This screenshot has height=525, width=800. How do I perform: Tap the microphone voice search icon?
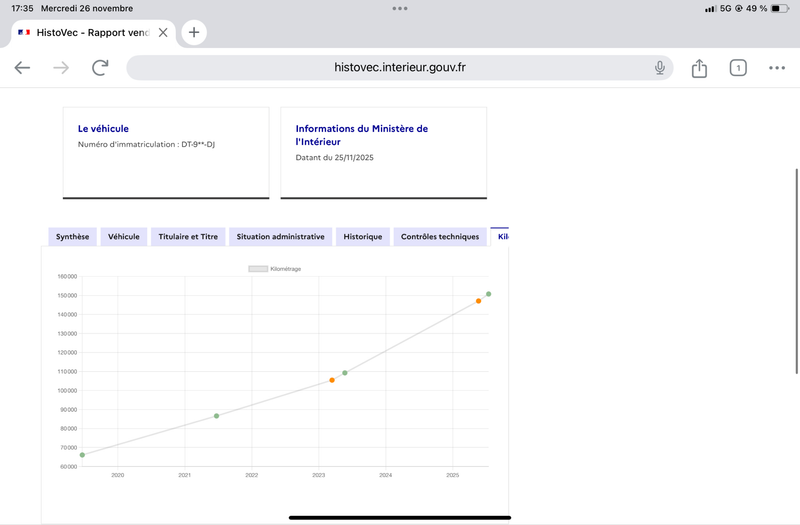[660, 68]
